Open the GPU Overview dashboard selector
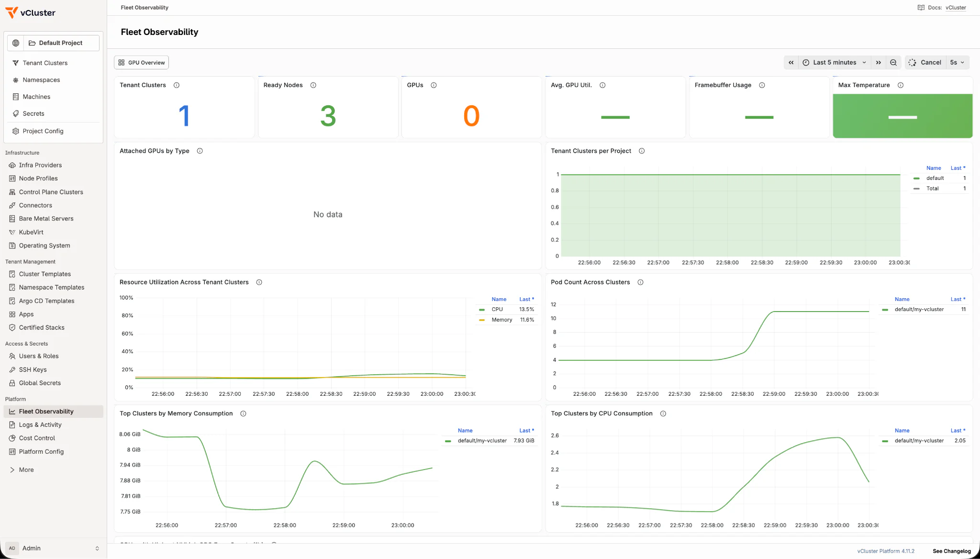Viewport: 980px width, 559px height. point(142,63)
